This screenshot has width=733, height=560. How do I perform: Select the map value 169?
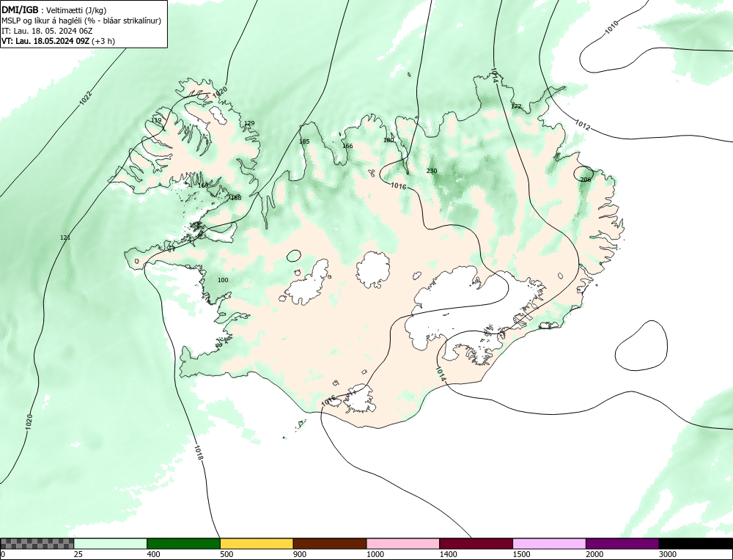(203, 185)
